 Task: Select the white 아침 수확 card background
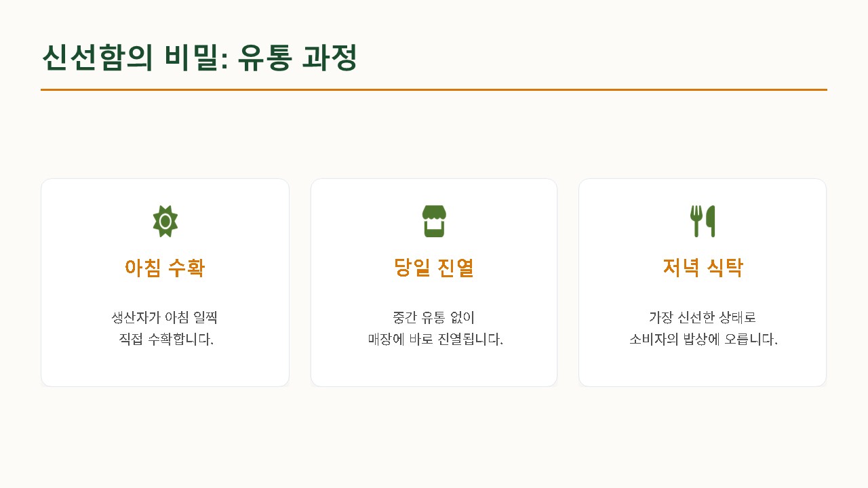165,283
